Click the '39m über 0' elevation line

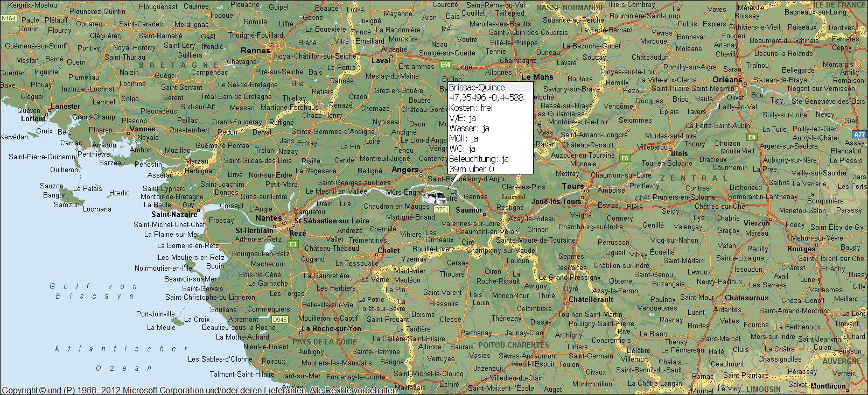tap(472, 169)
